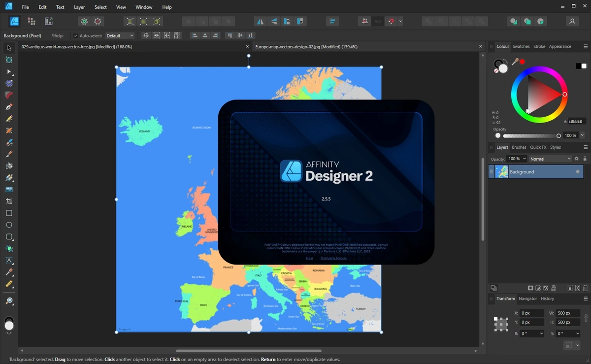This screenshot has width=591, height=364.
Task: Click the Alignment toolbar icon
Action: (x=332, y=21)
